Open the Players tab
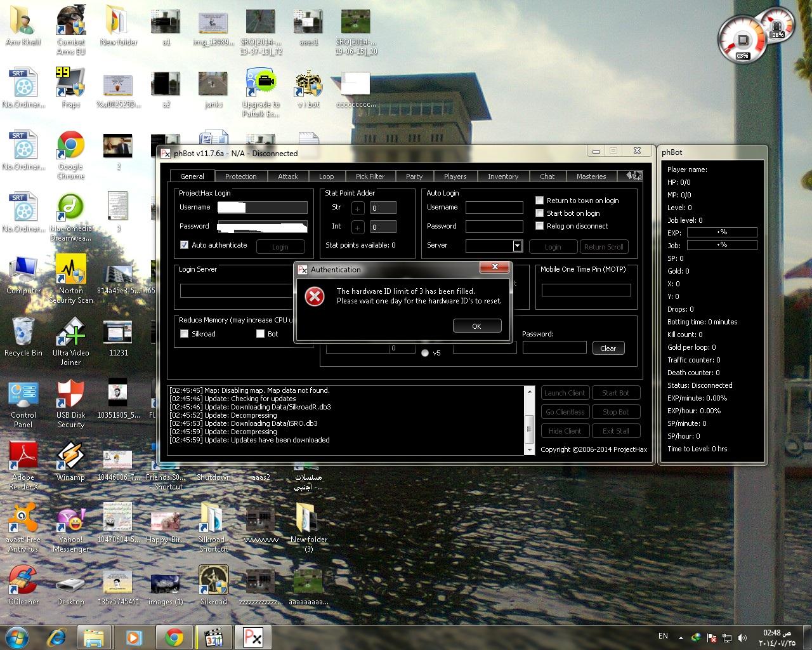This screenshot has height=650, width=812. (455, 176)
